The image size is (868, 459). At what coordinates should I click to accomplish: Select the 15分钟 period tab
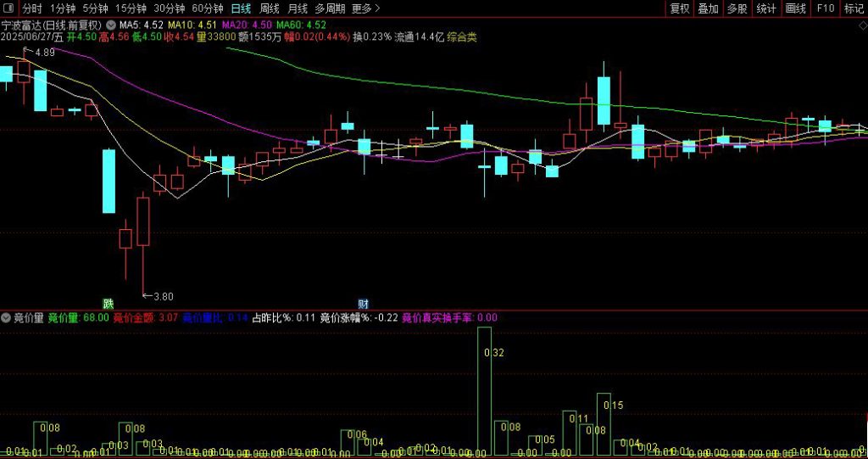pos(131,8)
